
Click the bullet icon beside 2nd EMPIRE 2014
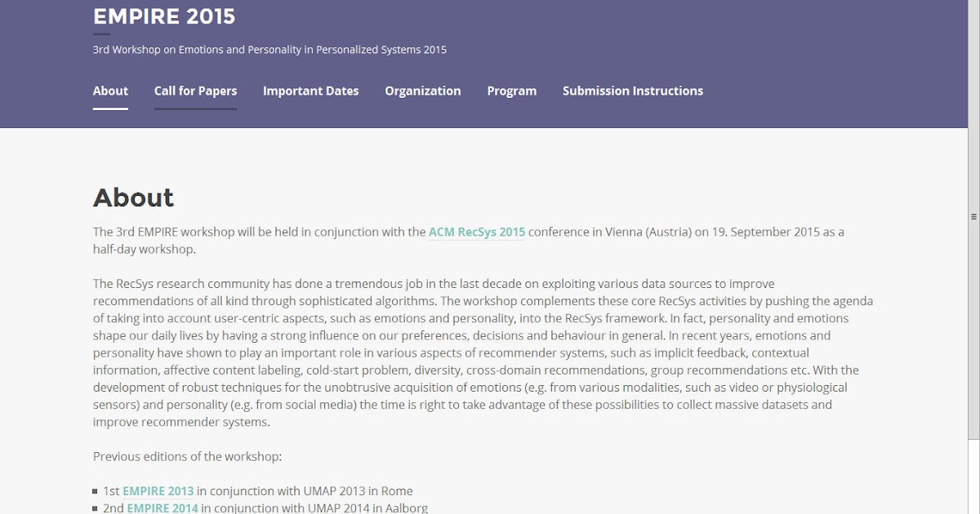tap(96, 508)
